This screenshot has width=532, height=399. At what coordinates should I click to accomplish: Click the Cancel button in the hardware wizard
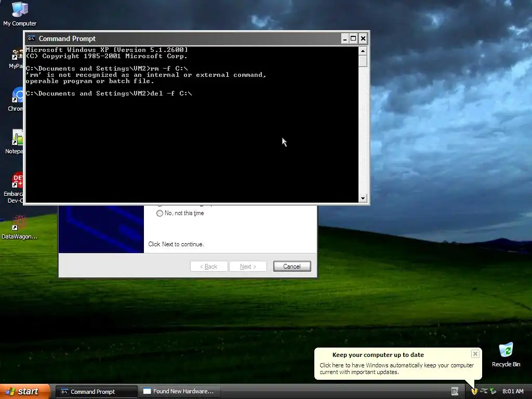pyautogui.click(x=292, y=267)
